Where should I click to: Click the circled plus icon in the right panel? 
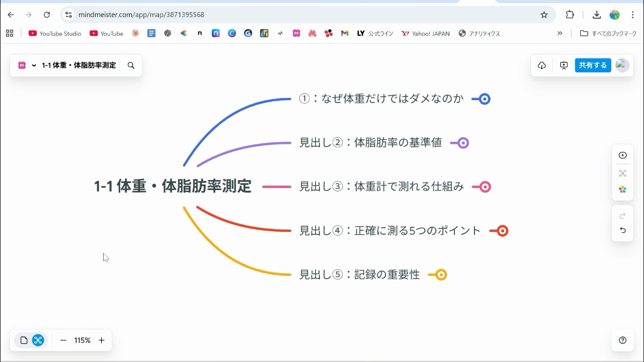pos(622,155)
